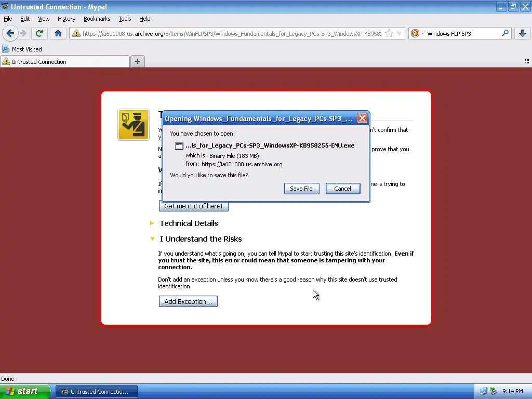Click the Mypal raccoon icon in title bar
Image resolution: width=532 pixels, height=399 pixels.
5,6
